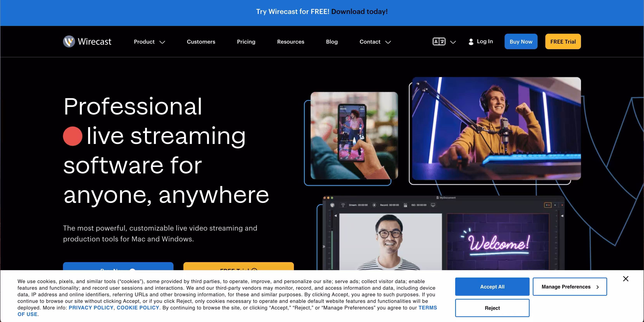
Task: Click the blue Buy Now header button
Action: [x=521, y=41]
